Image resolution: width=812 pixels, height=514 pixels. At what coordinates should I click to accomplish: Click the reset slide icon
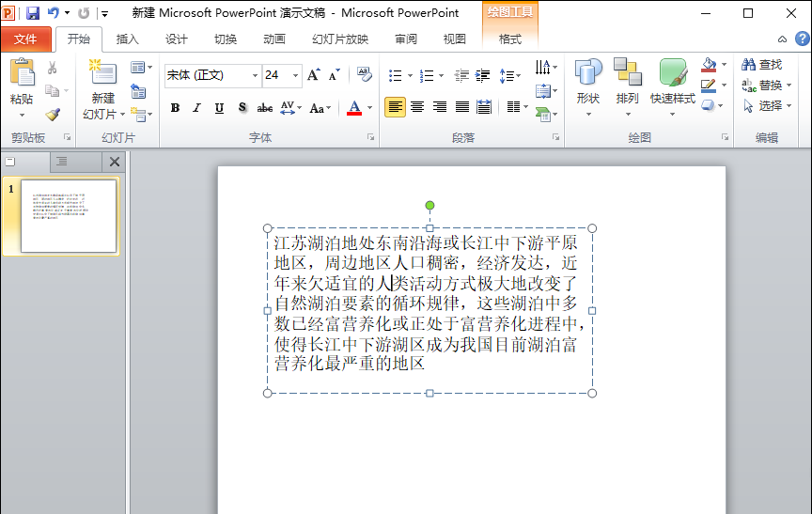click(x=139, y=91)
